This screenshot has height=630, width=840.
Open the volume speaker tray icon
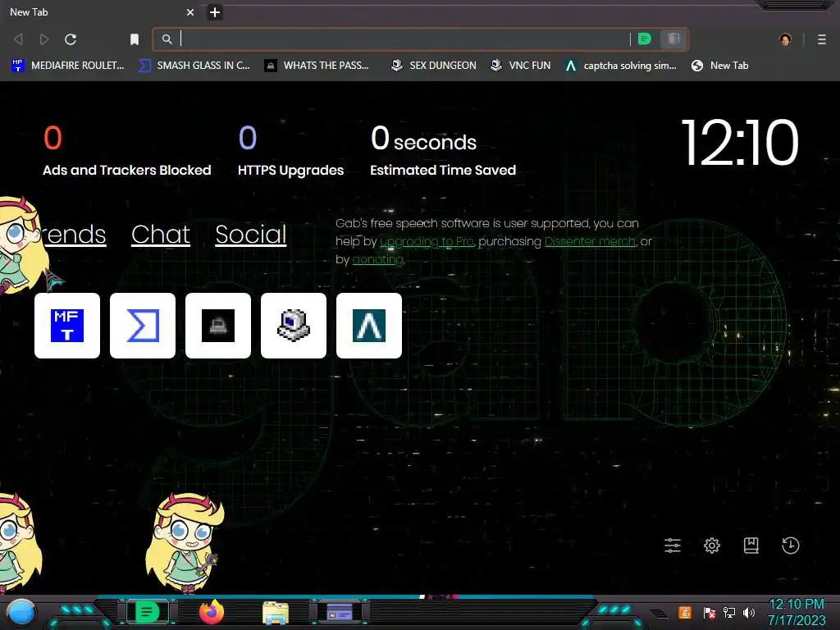[x=749, y=612]
